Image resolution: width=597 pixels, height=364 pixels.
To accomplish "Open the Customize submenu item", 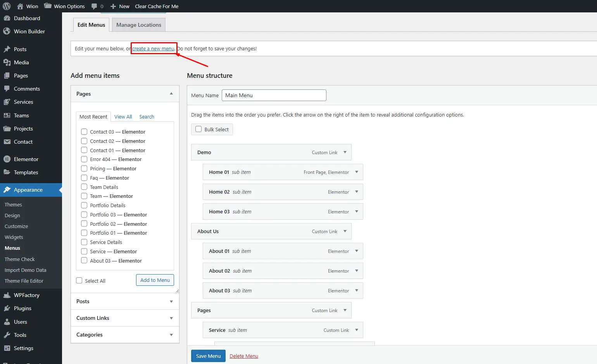I will click(16, 226).
